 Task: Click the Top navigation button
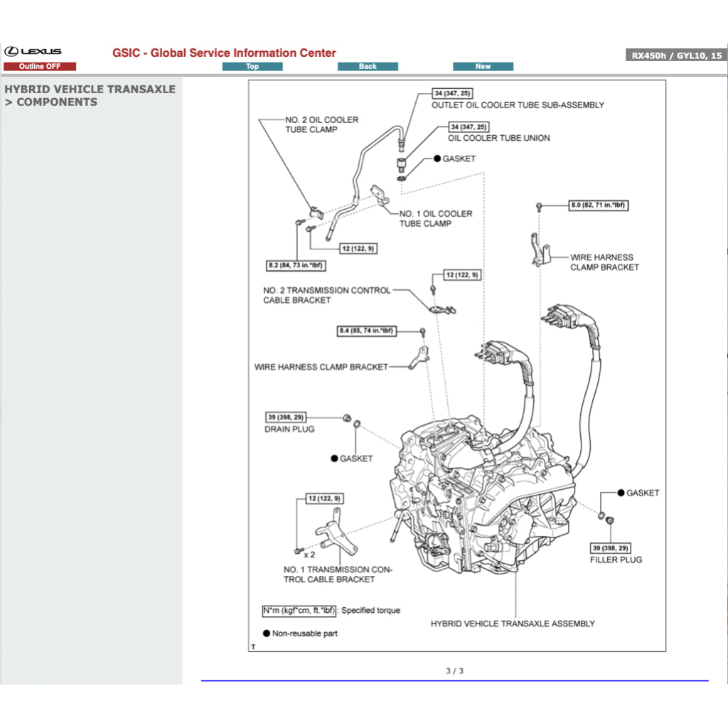tap(252, 65)
